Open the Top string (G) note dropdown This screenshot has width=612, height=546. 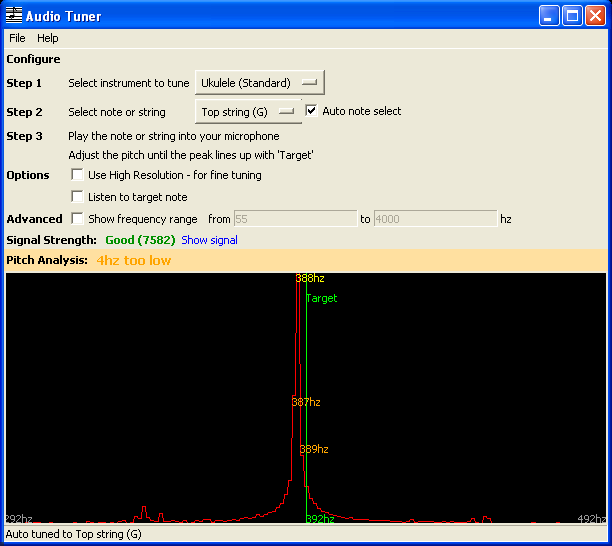point(248,112)
